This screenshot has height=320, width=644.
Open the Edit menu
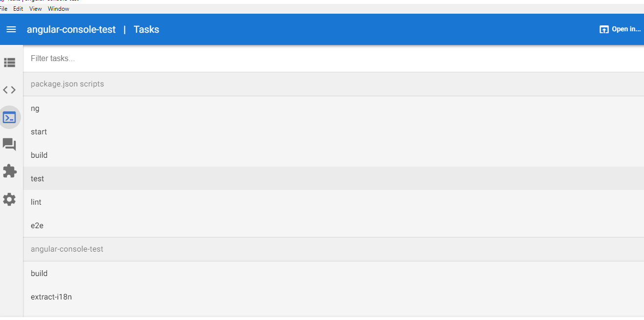coord(18,9)
